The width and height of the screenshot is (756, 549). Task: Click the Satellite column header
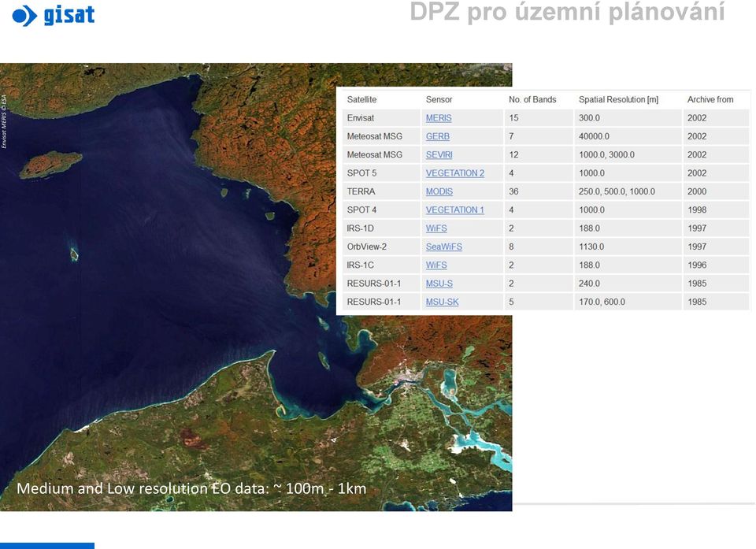click(x=361, y=99)
